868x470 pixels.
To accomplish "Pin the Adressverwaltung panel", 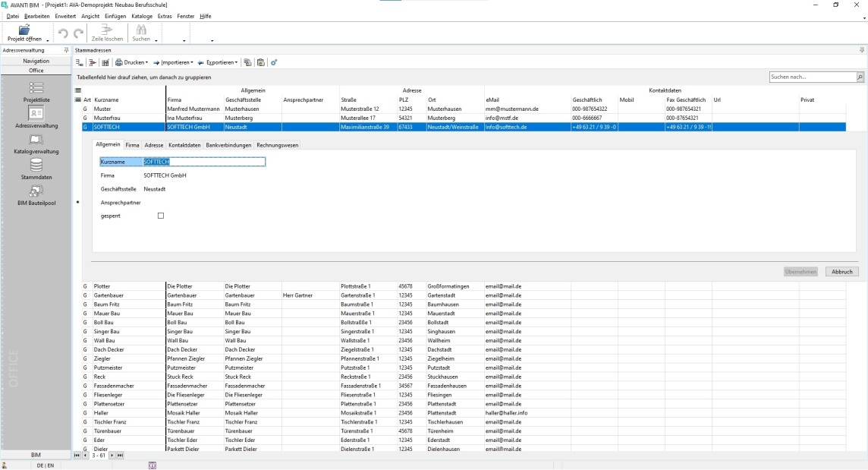I will pos(67,50).
